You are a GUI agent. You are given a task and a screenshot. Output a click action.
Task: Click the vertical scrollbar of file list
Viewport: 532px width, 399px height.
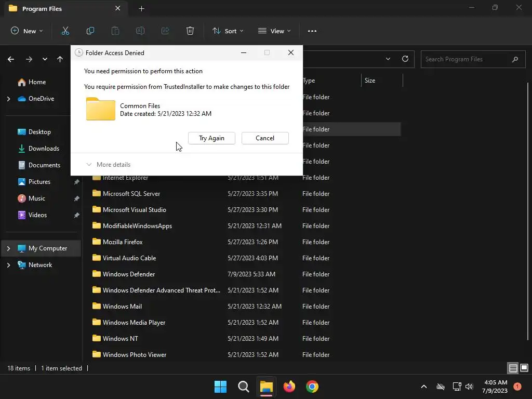pos(528,210)
